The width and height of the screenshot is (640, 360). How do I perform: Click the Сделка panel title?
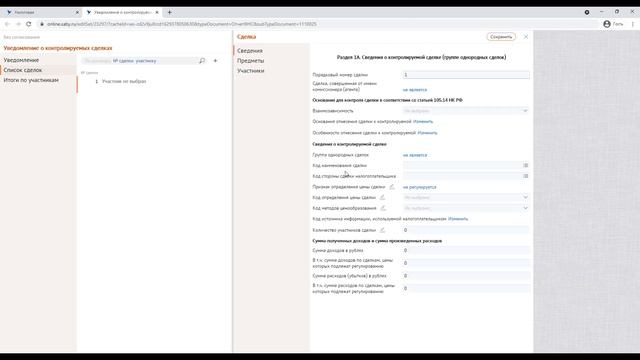[x=247, y=37]
